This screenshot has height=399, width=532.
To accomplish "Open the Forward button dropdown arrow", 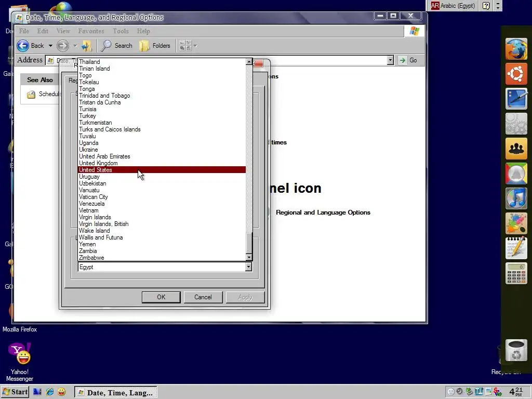I will [x=75, y=46].
